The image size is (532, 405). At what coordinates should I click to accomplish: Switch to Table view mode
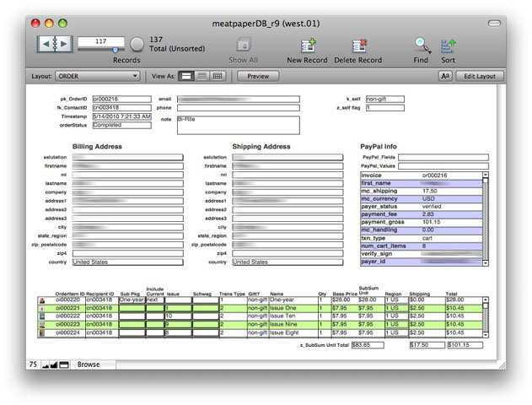(x=218, y=76)
